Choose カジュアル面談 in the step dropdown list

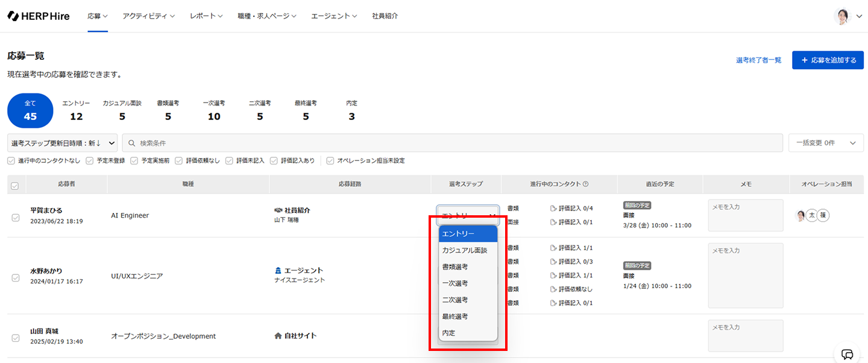[x=468, y=250]
